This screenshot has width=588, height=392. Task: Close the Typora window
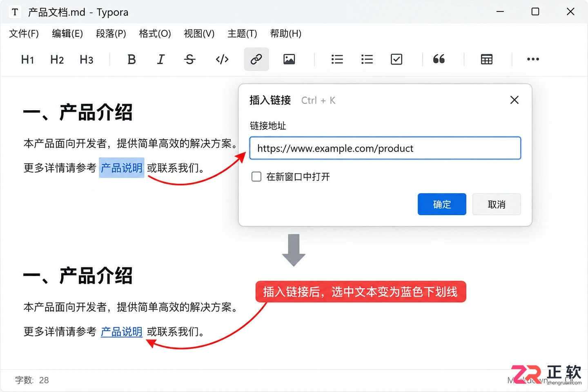tap(570, 12)
